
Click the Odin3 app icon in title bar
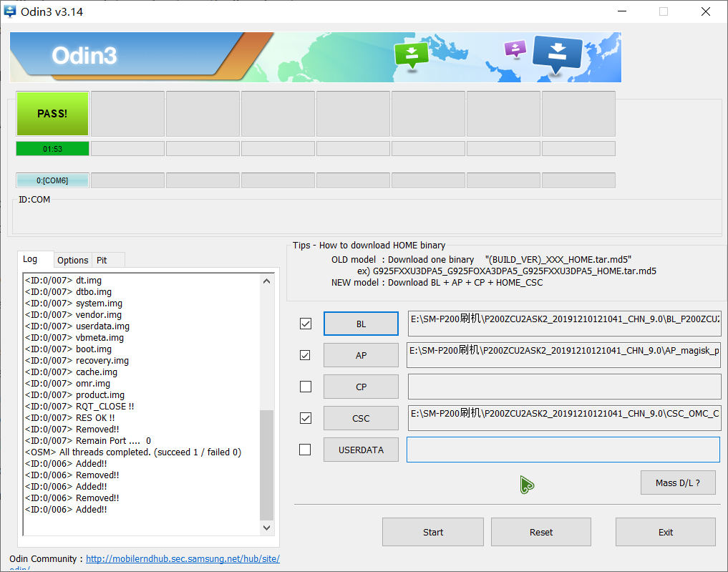point(10,11)
